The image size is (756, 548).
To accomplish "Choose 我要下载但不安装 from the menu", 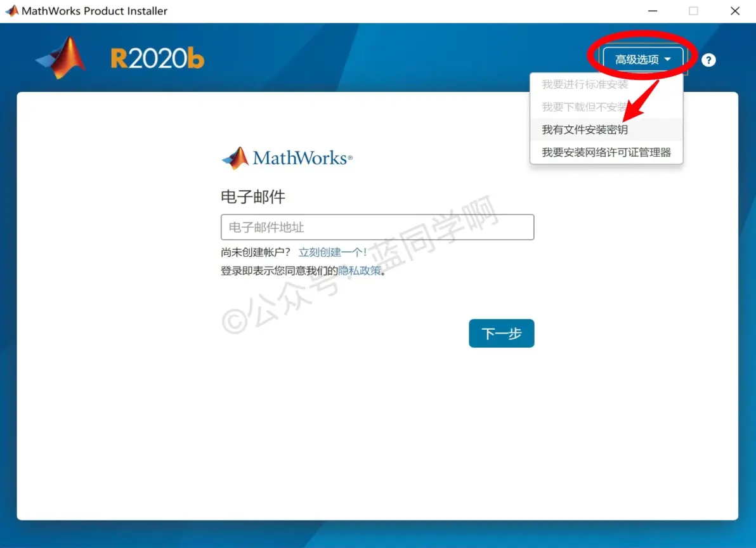I will 606,107.
